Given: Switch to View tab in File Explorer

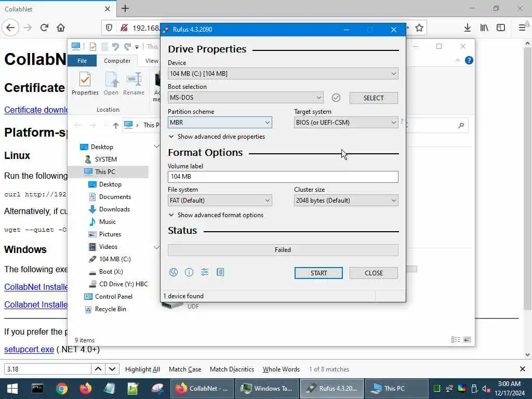Looking at the screenshot, I should [x=152, y=61].
